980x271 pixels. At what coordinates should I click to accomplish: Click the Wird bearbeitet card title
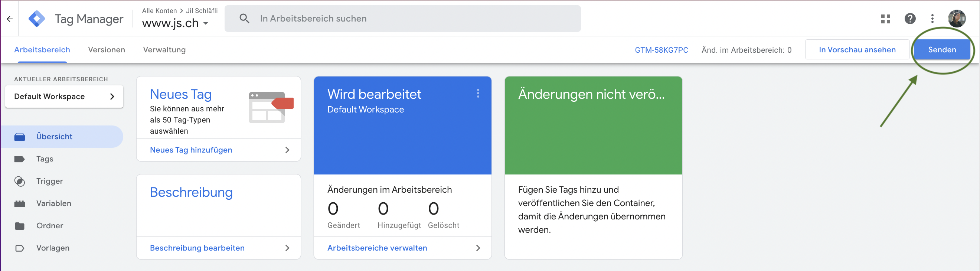(374, 94)
